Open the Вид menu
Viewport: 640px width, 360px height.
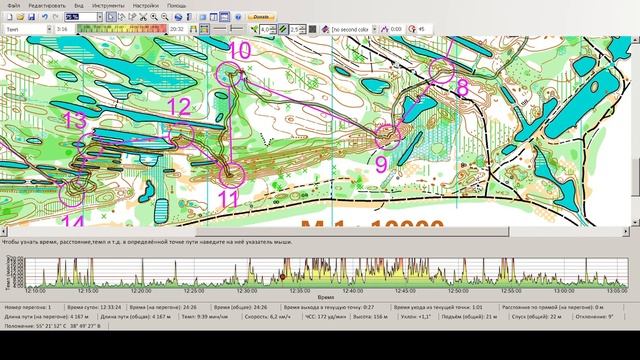[79, 6]
